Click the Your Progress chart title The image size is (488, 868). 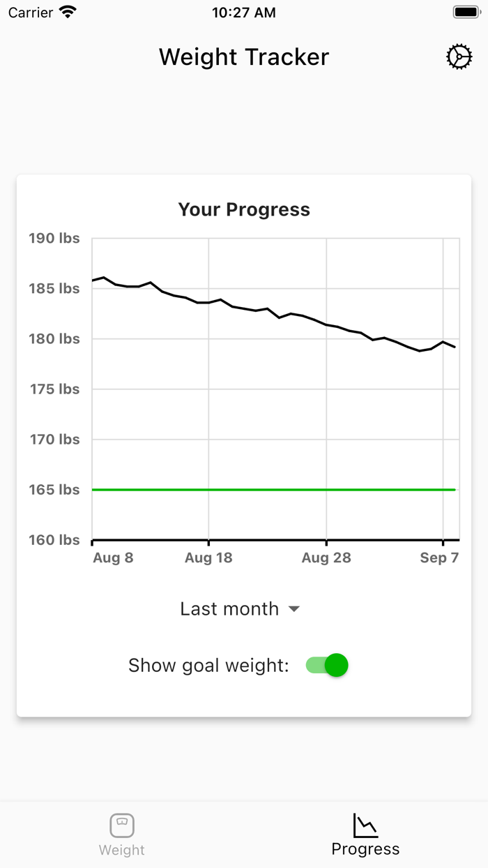[x=244, y=209]
